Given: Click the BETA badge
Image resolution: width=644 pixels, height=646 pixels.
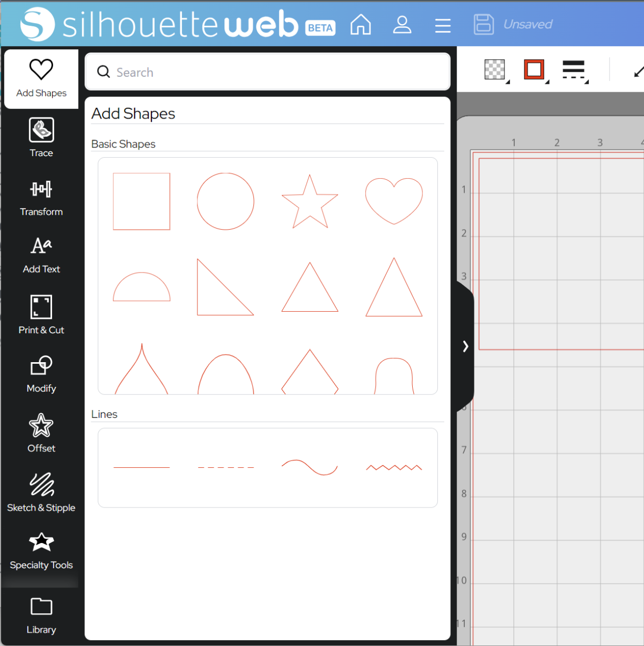Looking at the screenshot, I should pyautogui.click(x=320, y=28).
